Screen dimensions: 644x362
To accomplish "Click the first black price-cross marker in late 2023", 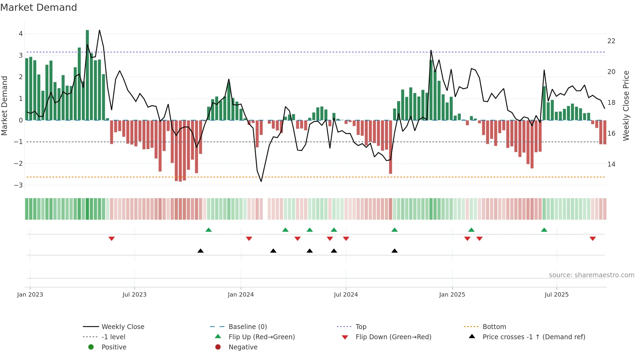I will pos(200,251).
